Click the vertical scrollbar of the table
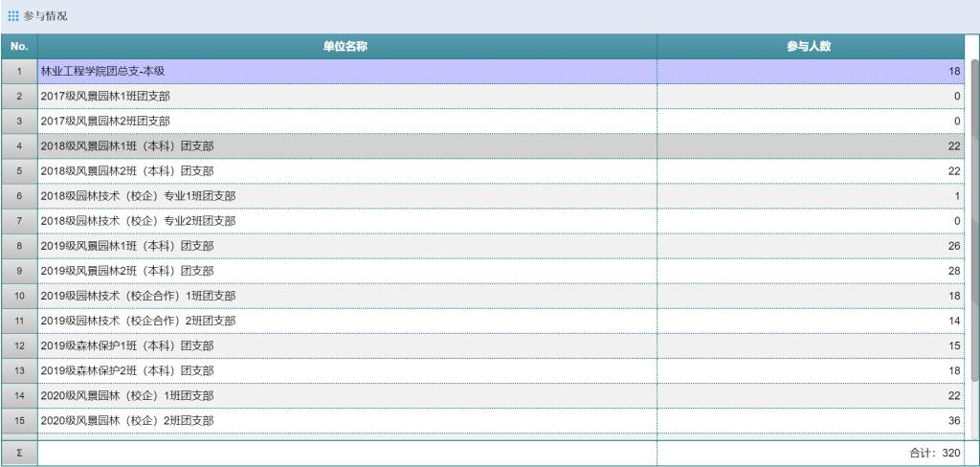 coord(974,220)
